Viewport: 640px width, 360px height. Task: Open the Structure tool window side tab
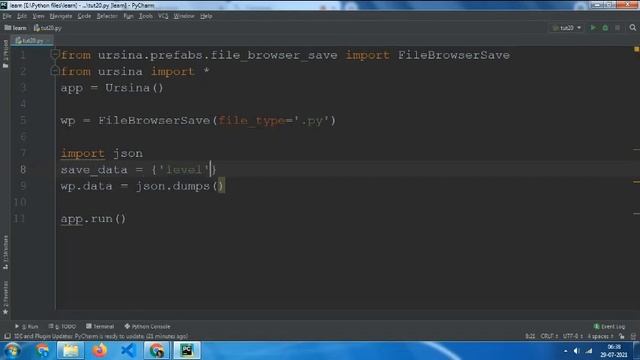5,251
